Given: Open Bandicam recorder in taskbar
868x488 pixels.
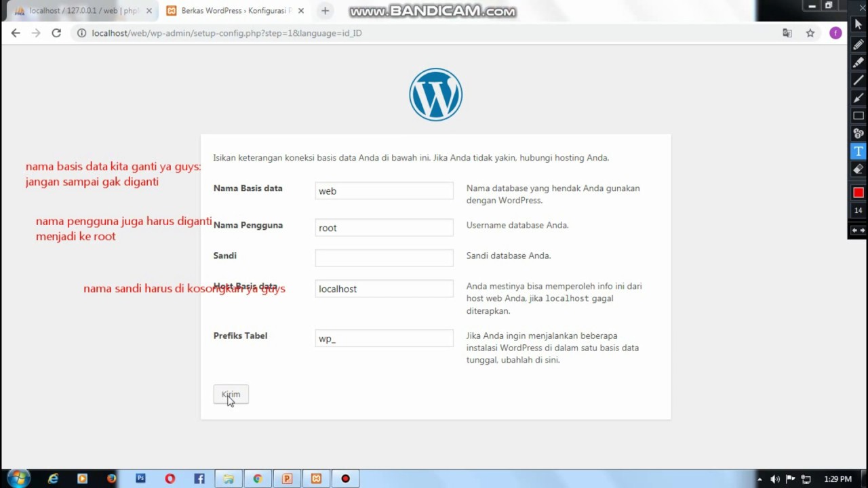Looking at the screenshot, I should 345,479.
